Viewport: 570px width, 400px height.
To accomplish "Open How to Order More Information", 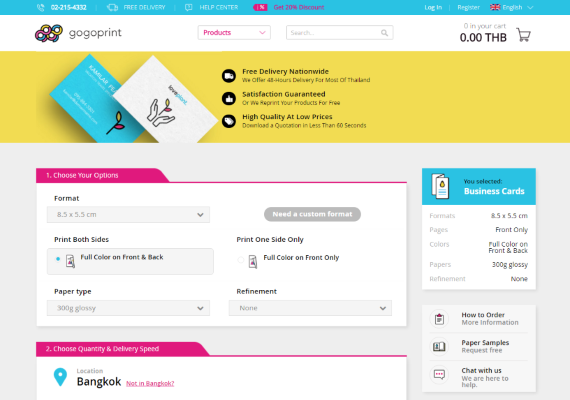I will click(x=490, y=319).
